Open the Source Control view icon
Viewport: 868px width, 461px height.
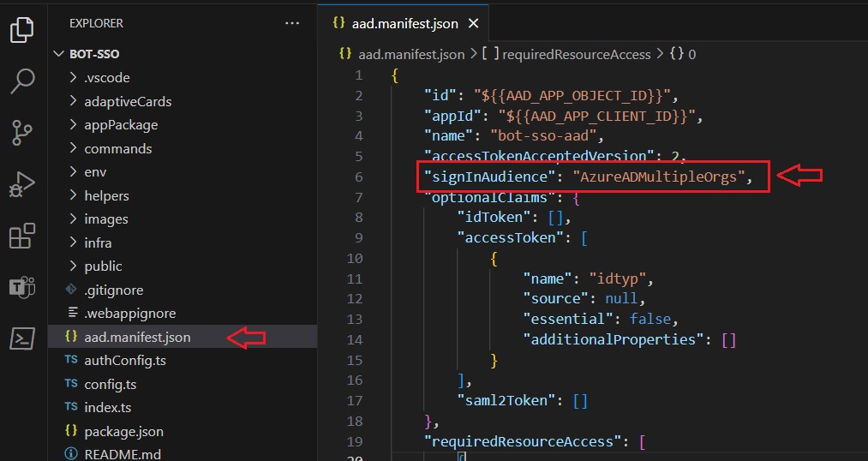pyautogui.click(x=21, y=133)
